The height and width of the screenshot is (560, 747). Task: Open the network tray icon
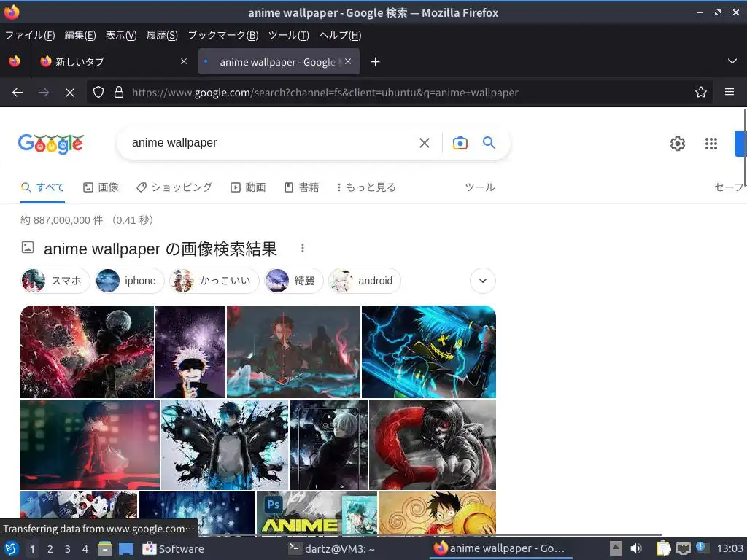[683, 548]
